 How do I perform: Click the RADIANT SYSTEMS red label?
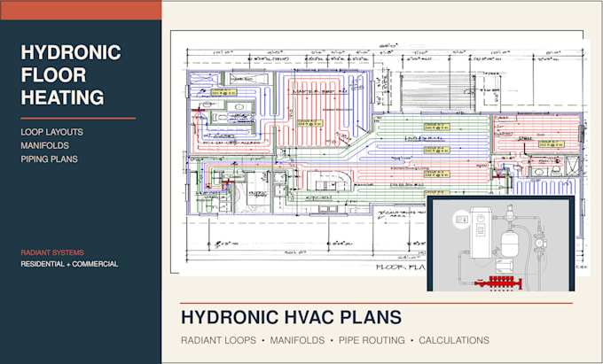point(52,252)
